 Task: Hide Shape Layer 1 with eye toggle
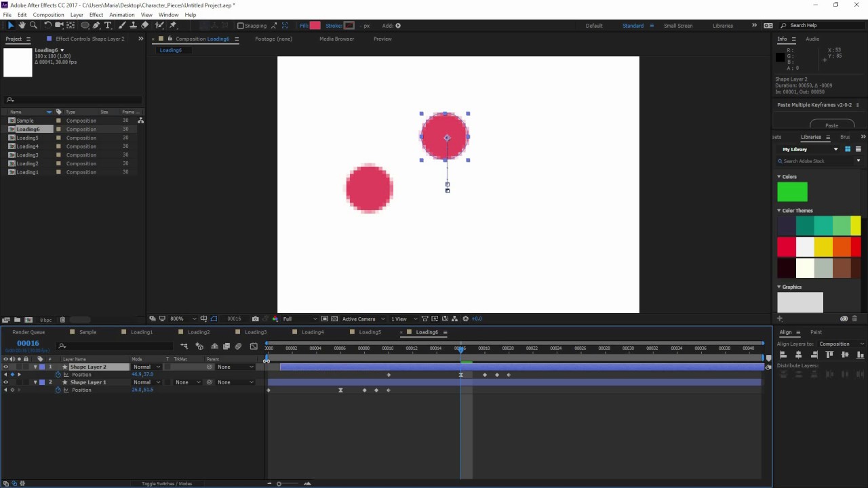6,382
